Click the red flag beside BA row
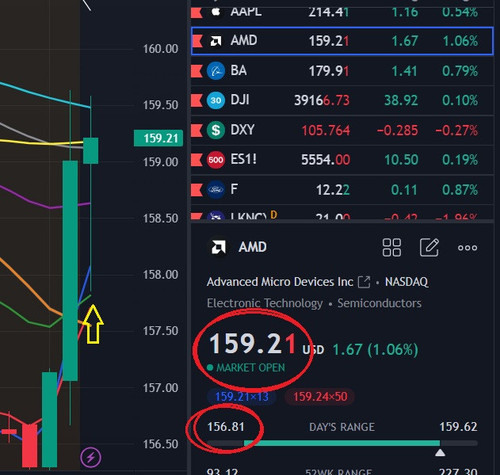 [x=197, y=71]
